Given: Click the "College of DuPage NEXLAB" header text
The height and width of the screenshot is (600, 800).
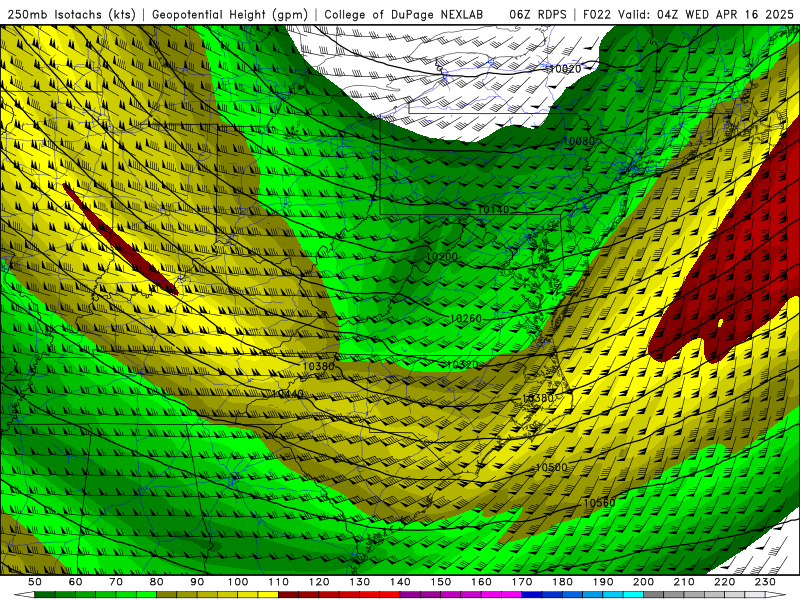Looking at the screenshot, I should coord(404,15).
